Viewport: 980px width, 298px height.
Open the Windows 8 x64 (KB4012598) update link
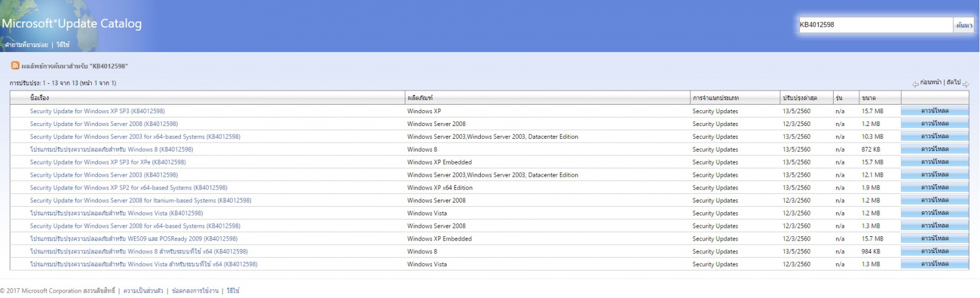click(139, 251)
